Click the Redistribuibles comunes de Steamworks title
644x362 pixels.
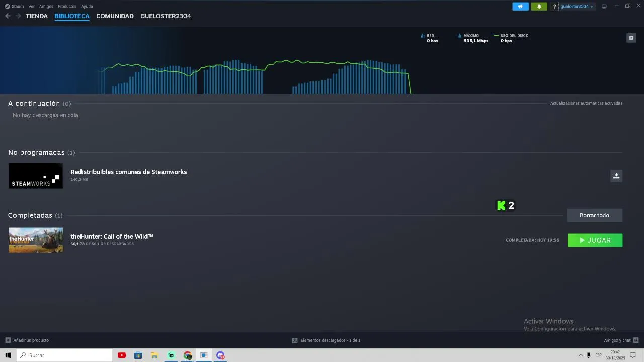coord(128,172)
